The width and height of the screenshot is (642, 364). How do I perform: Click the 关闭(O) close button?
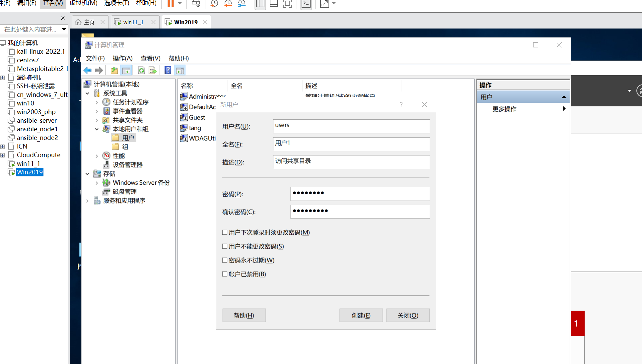pos(408,315)
